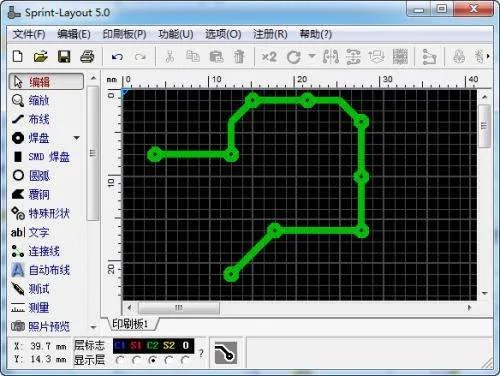Click the group lock toolbar icon
This screenshot has width=500, height=376.
click(x=459, y=57)
